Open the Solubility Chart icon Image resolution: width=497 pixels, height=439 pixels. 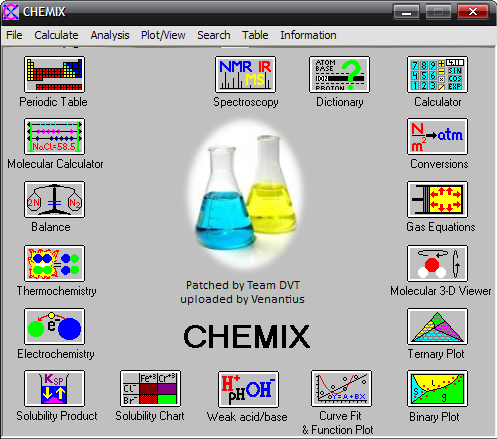point(150,388)
